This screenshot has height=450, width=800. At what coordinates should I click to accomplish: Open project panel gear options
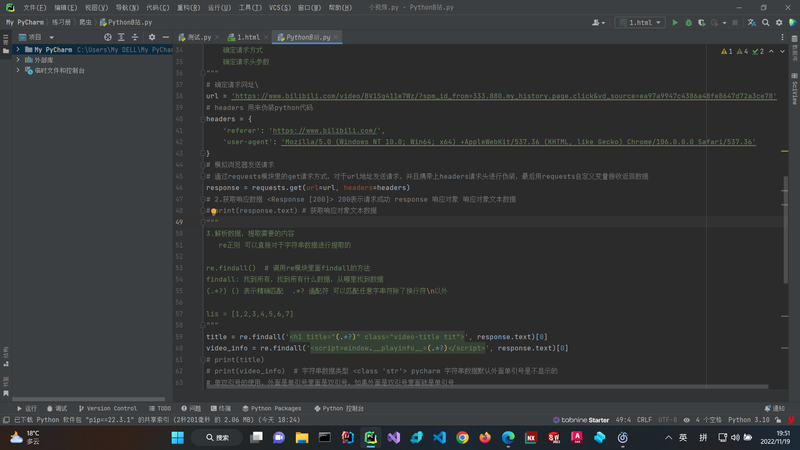coord(152,37)
